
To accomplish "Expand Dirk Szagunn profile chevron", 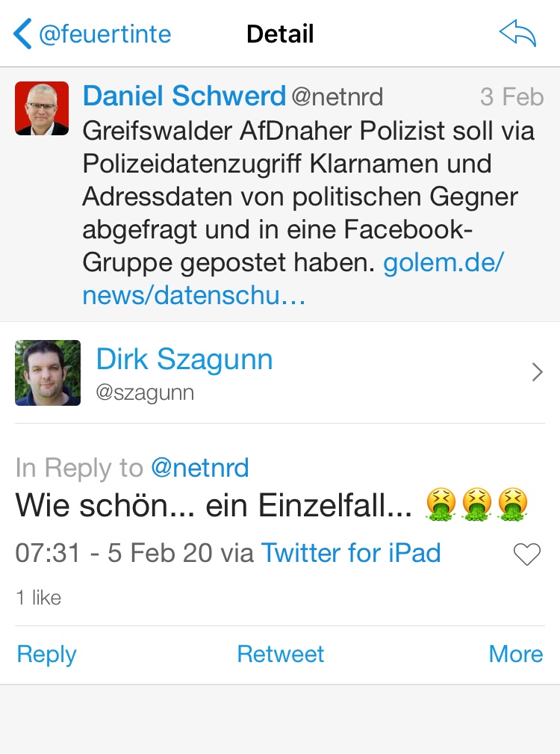I will [536, 372].
